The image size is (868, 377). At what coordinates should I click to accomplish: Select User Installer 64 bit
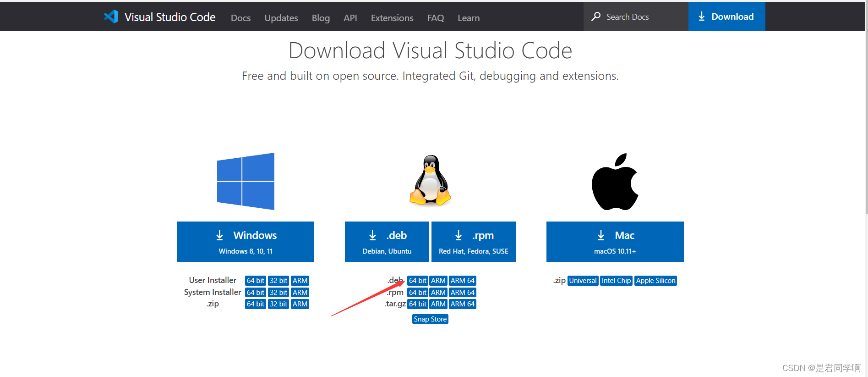(x=256, y=281)
